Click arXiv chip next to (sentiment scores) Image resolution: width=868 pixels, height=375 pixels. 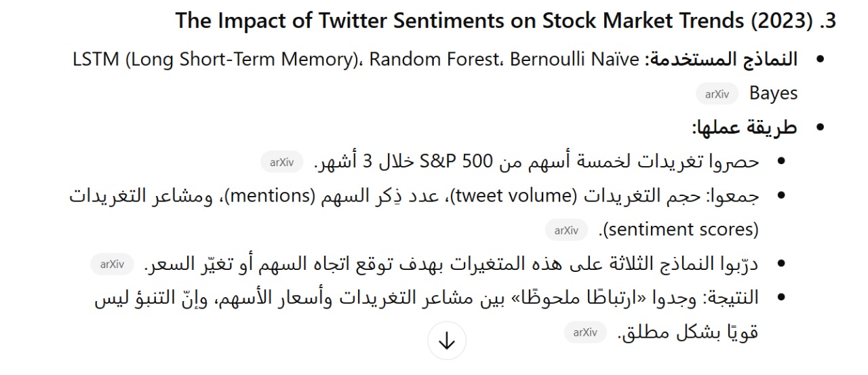tap(566, 230)
